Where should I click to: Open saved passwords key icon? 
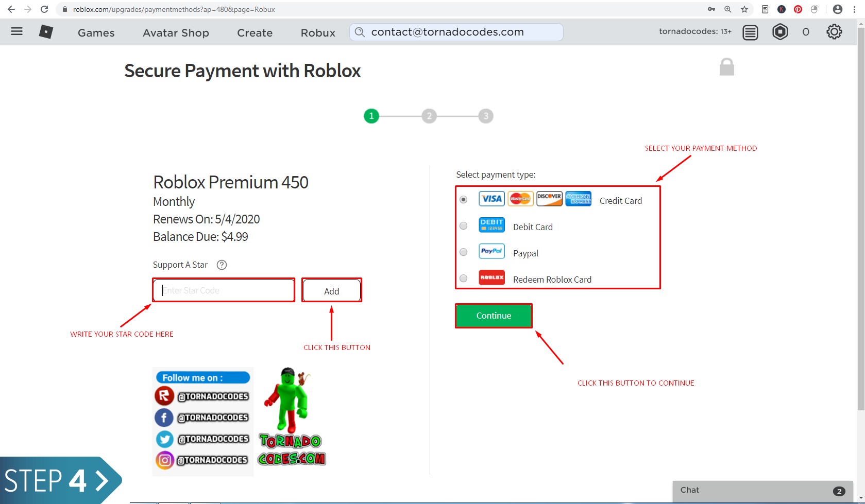[711, 9]
